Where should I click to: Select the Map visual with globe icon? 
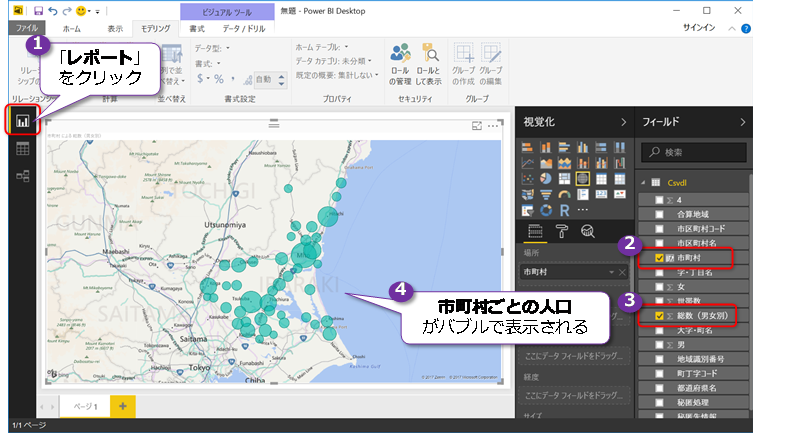tap(583, 179)
